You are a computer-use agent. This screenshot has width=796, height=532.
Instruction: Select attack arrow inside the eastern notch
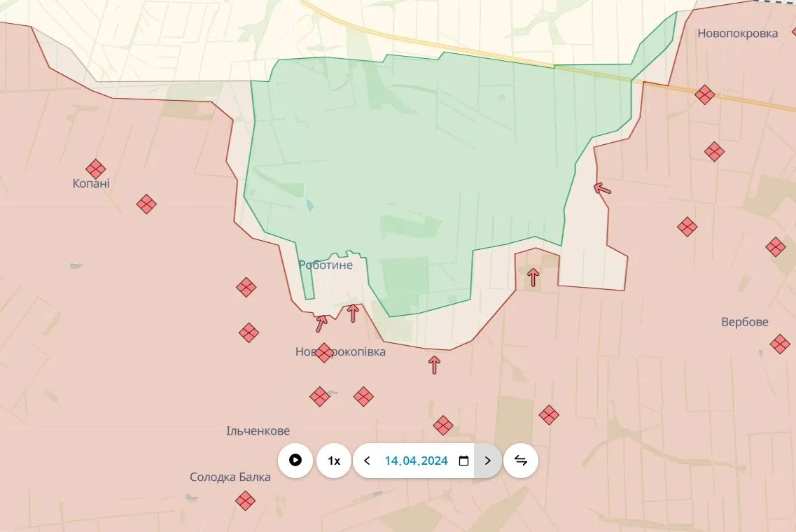point(533,277)
